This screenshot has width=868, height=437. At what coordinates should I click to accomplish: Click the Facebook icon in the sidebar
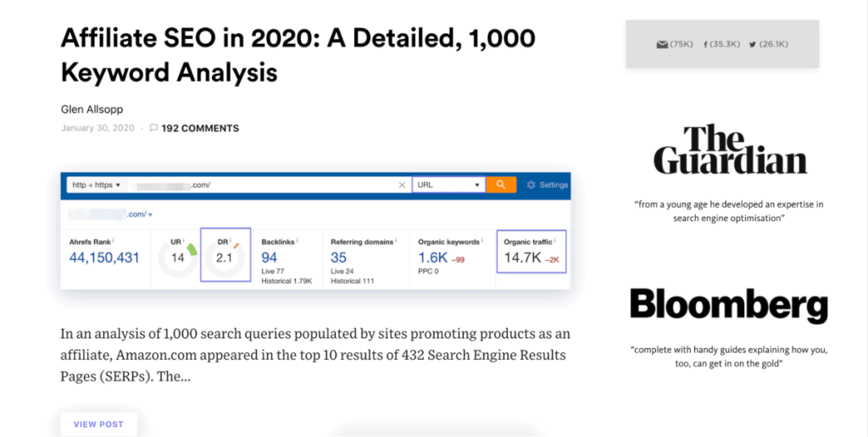pos(706,44)
